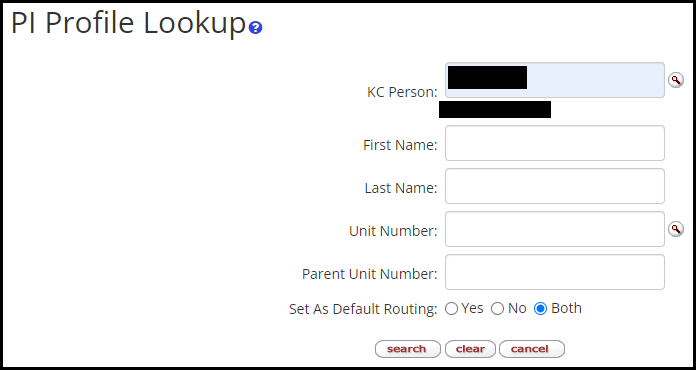
Task: Focus the Parent Unit Number text box
Action: tap(555, 272)
